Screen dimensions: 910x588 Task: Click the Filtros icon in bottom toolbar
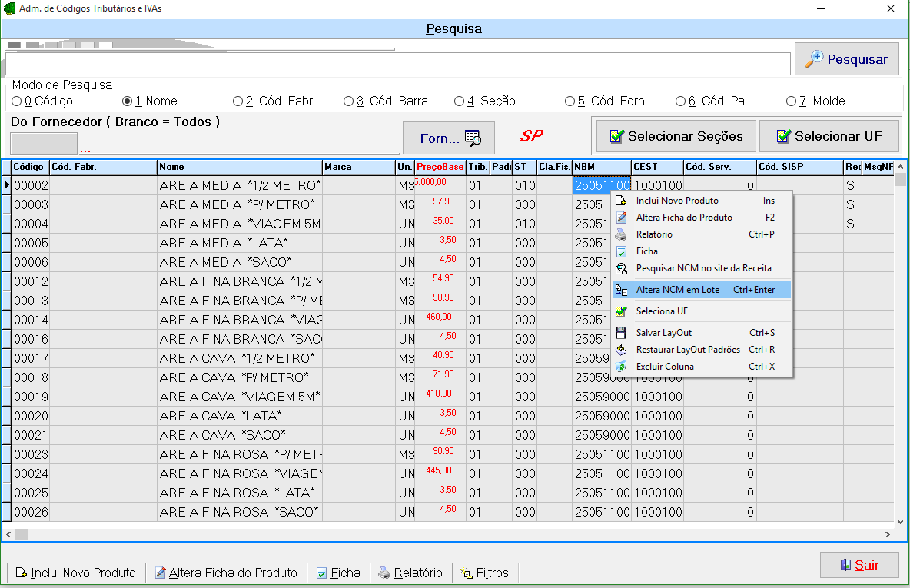[467, 573]
